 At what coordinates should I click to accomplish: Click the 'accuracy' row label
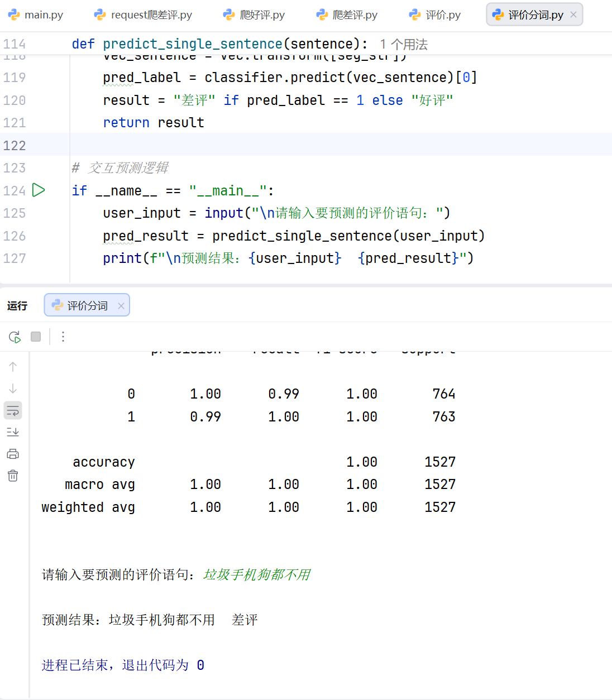[104, 462]
